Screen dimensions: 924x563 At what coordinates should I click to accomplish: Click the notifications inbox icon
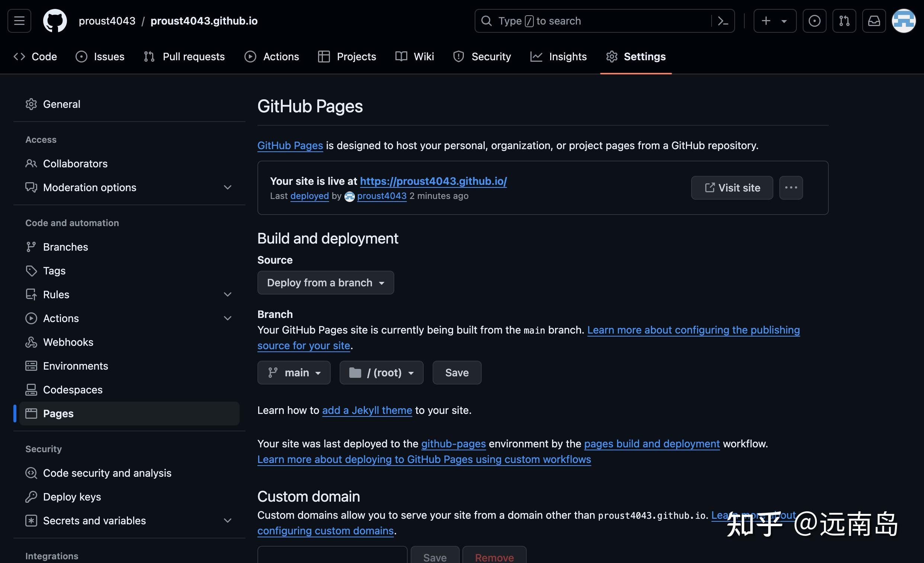874,20
